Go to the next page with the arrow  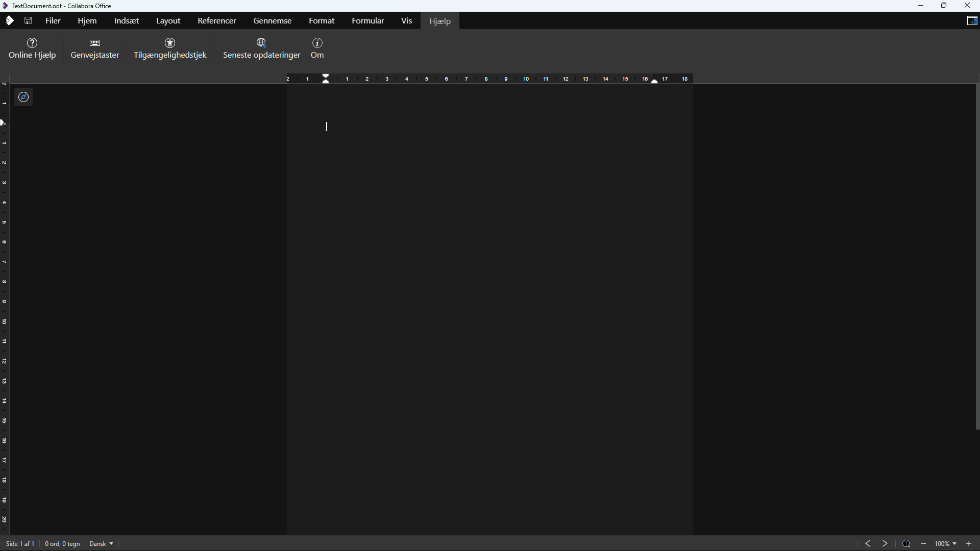885,543
